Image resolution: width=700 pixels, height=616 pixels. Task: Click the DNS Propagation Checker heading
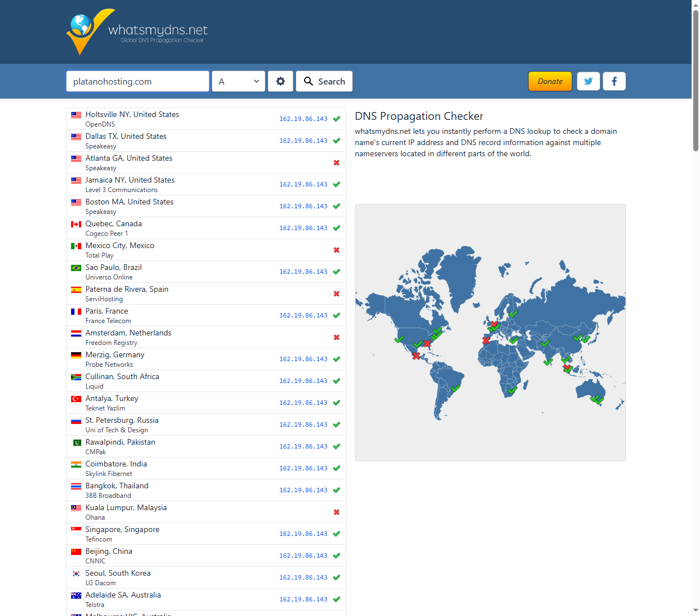coord(419,116)
